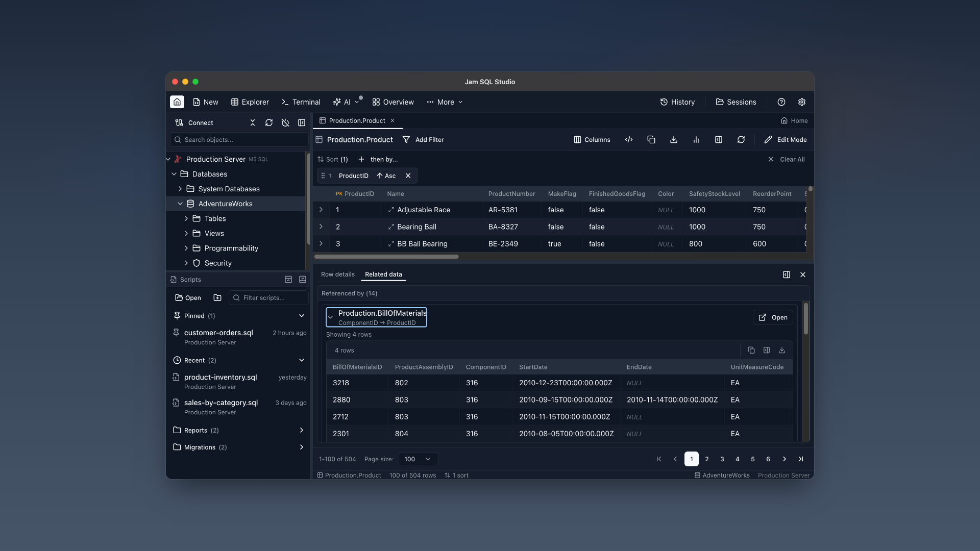Export query results using the download icon
Screen dimensions: 980x551
(673, 139)
